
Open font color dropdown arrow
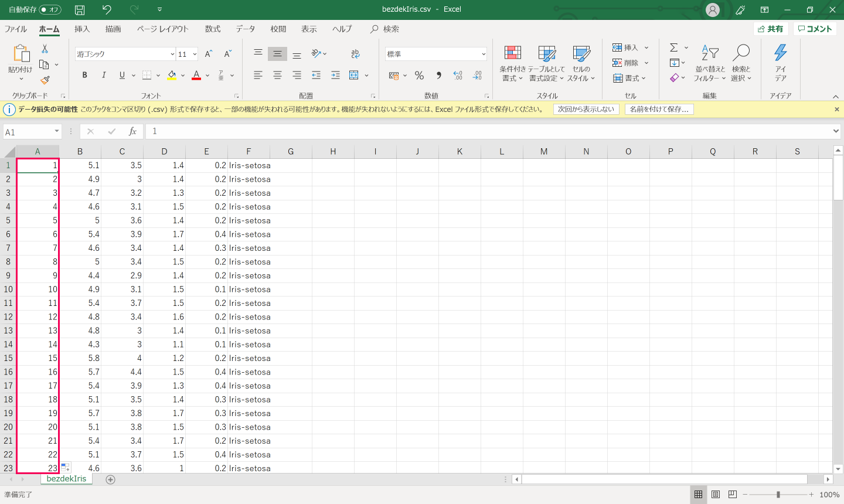[x=207, y=75]
